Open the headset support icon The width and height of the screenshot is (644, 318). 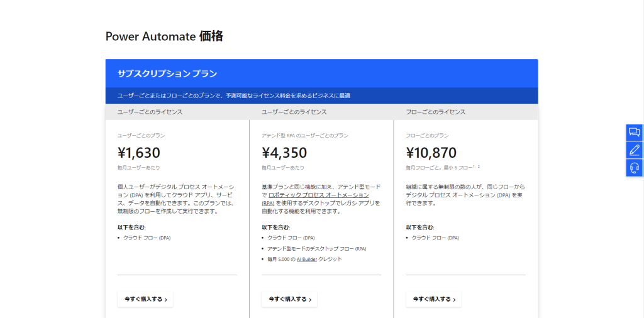[635, 168]
